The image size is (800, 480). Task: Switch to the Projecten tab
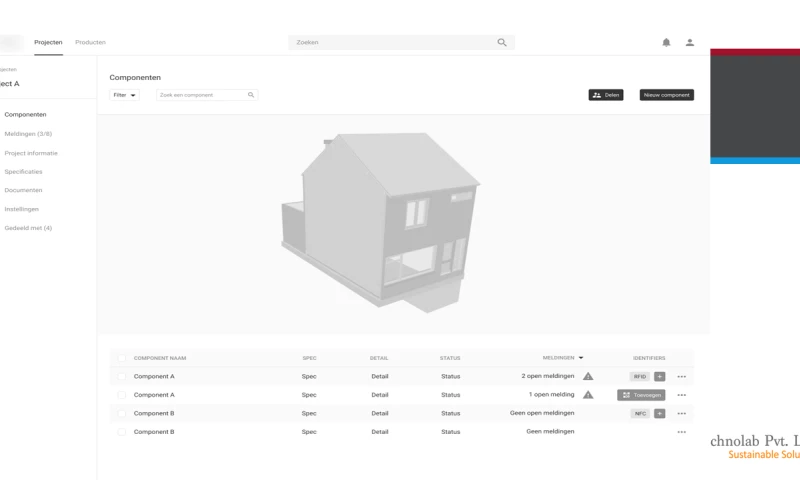[x=48, y=42]
